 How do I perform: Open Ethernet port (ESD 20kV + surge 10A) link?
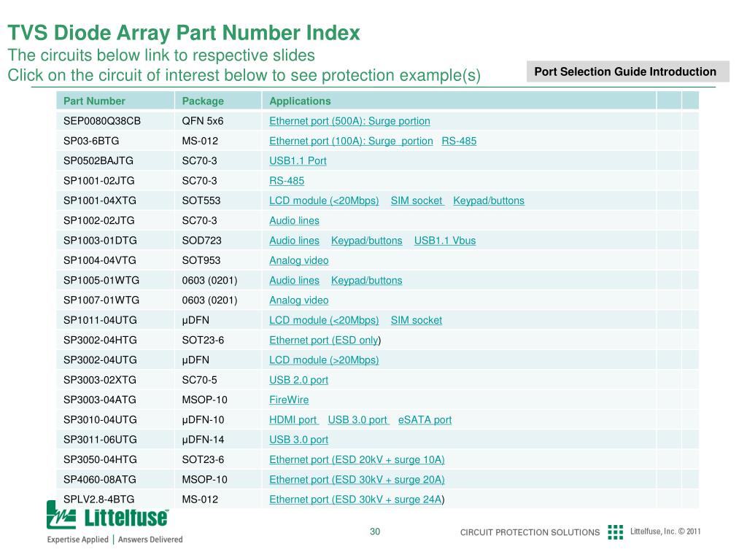coord(356,460)
